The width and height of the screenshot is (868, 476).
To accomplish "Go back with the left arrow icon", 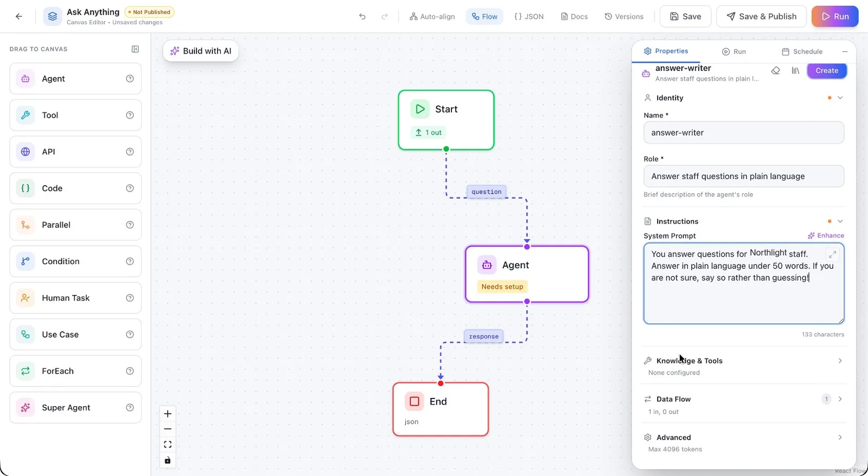I will (x=19, y=16).
